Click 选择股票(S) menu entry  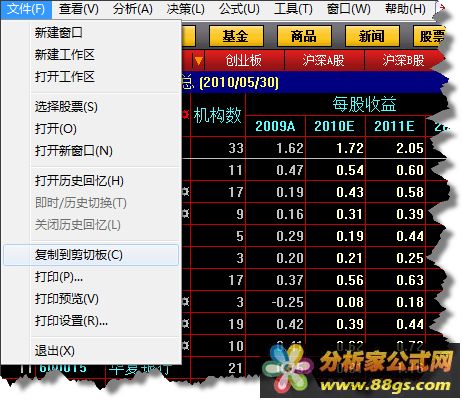click(x=91, y=107)
